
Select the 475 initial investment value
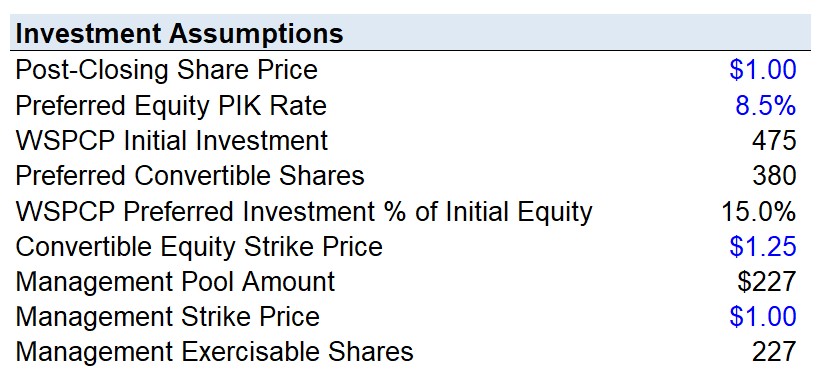tap(774, 141)
